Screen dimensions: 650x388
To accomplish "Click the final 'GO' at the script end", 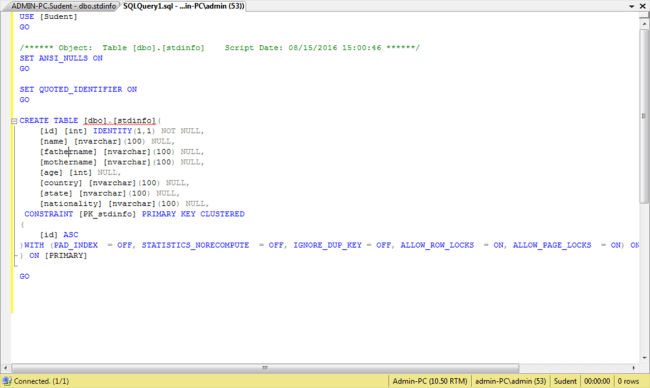I will (24, 276).
